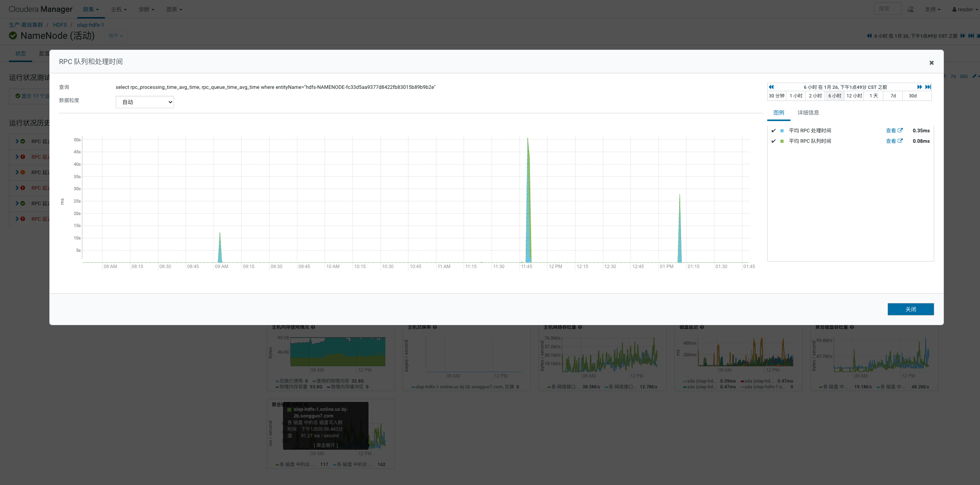Screen dimensions: 980x485
Task: Select the 12 小时 time range
Action: 854,96
